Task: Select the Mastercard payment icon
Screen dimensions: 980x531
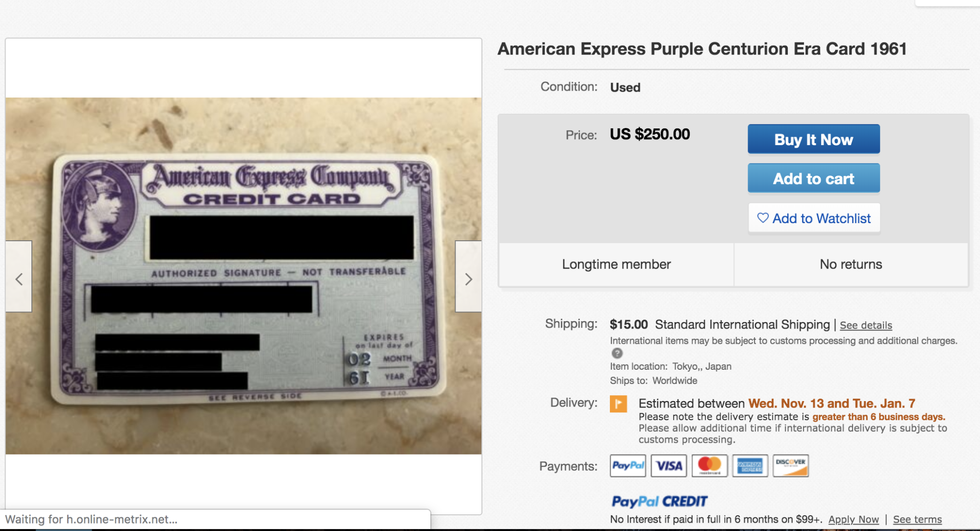Action: click(709, 465)
